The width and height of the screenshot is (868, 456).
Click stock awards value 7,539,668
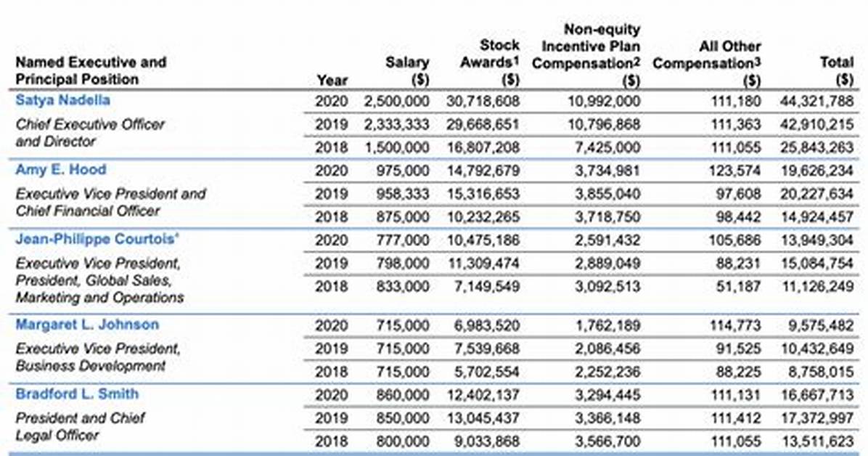[x=487, y=349]
